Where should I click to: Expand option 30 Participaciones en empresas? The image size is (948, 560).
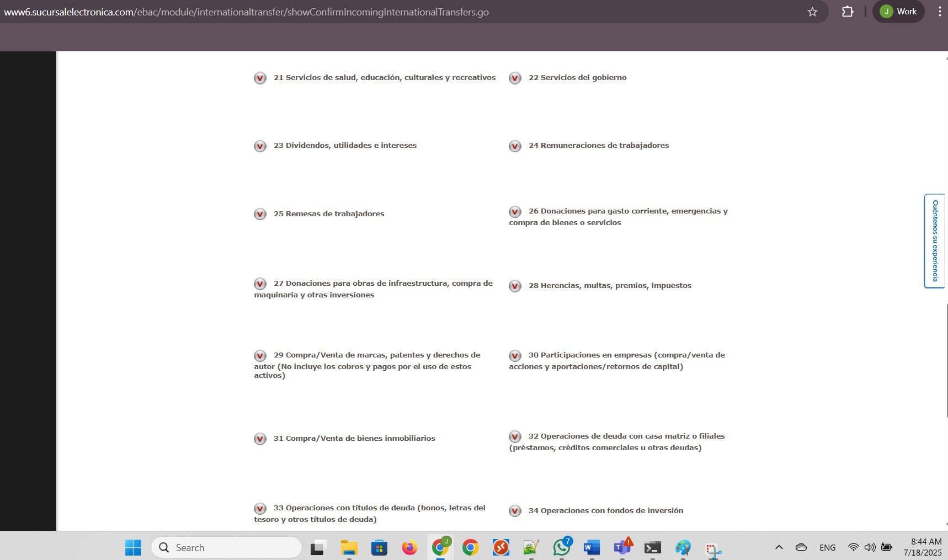515,355
